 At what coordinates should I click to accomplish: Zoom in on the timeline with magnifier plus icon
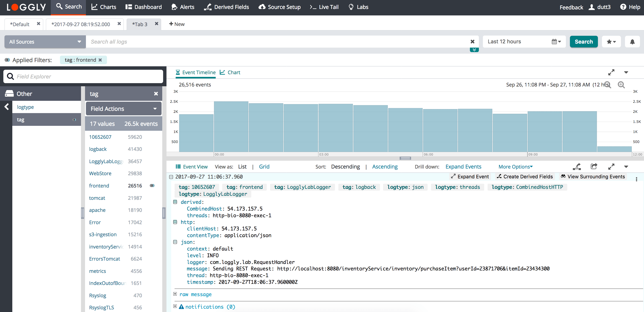click(x=621, y=85)
